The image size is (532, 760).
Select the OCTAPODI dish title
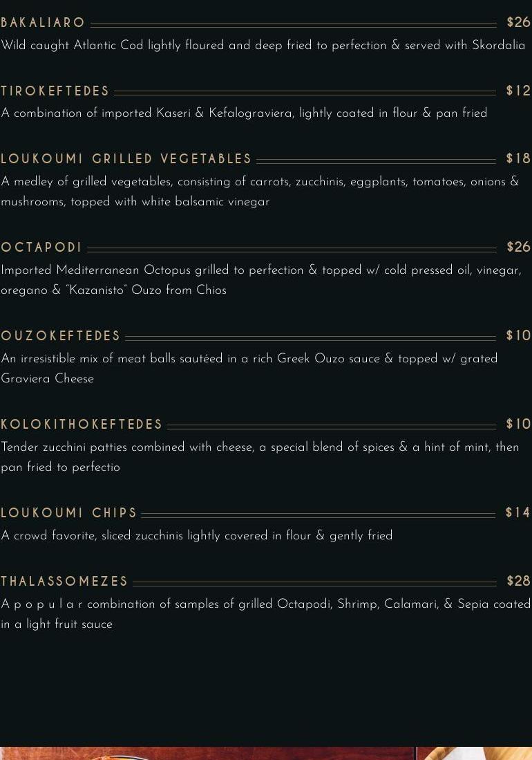point(41,248)
